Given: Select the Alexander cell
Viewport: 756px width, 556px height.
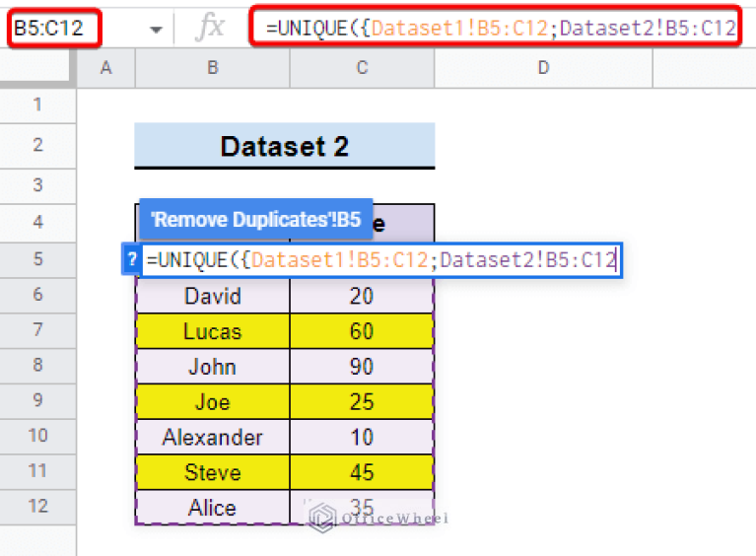Looking at the screenshot, I should [x=212, y=438].
